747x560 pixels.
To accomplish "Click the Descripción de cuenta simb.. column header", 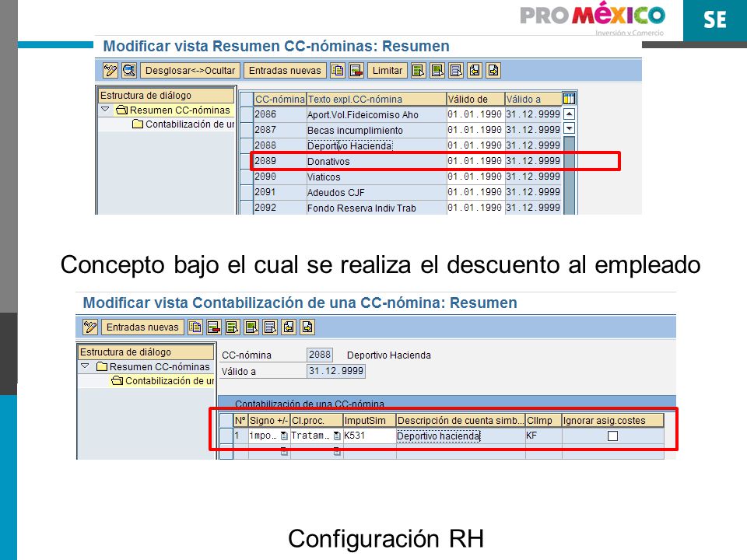I will [x=461, y=421].
